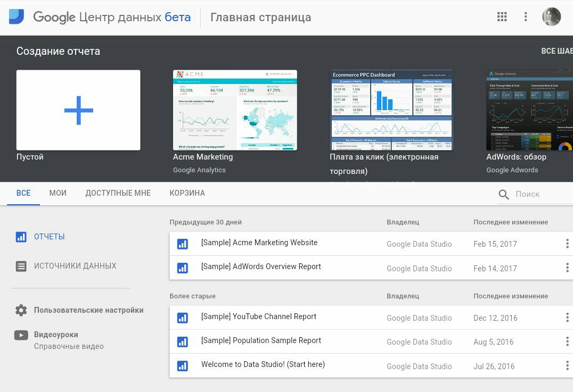Switch to the КОРЗИНА tab
Viewport: 573px width, 392px height.
[187, 193]
